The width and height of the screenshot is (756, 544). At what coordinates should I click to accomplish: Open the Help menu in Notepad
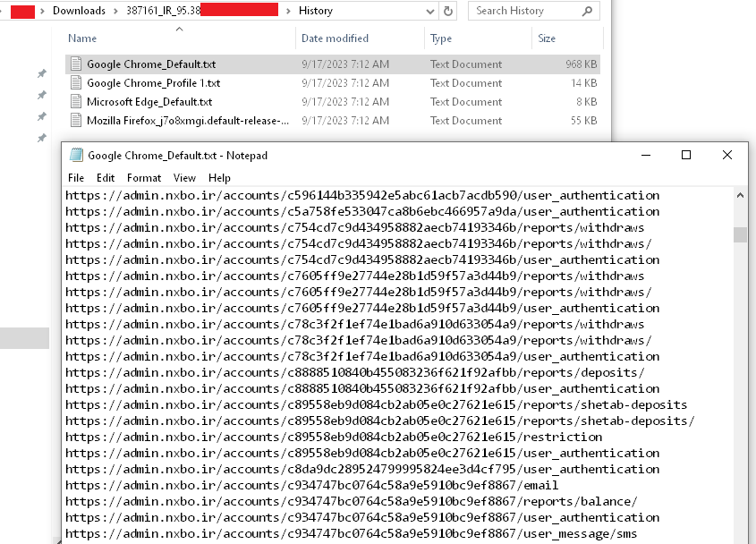[x=219, y=178]
